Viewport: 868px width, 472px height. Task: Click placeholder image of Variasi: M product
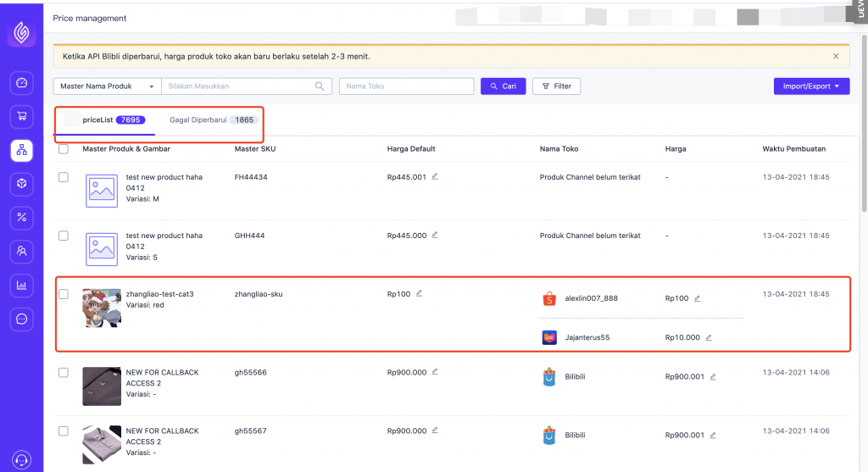[102, 191]
